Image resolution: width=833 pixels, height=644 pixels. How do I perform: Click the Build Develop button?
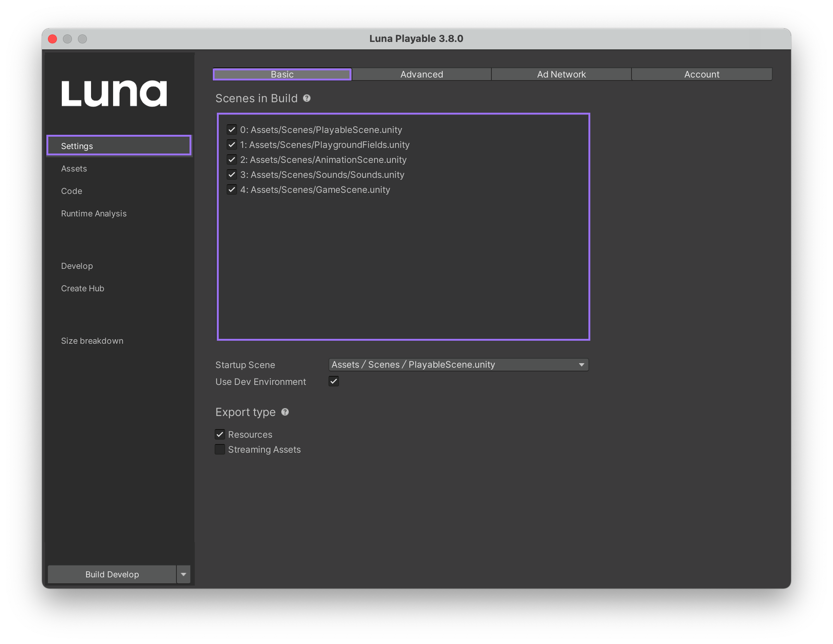pos(112,575)
